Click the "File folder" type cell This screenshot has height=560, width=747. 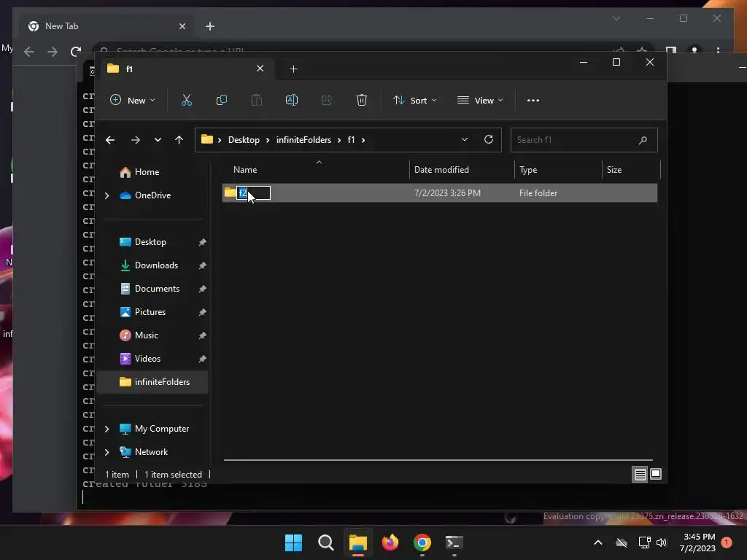(x=538, y=193)
